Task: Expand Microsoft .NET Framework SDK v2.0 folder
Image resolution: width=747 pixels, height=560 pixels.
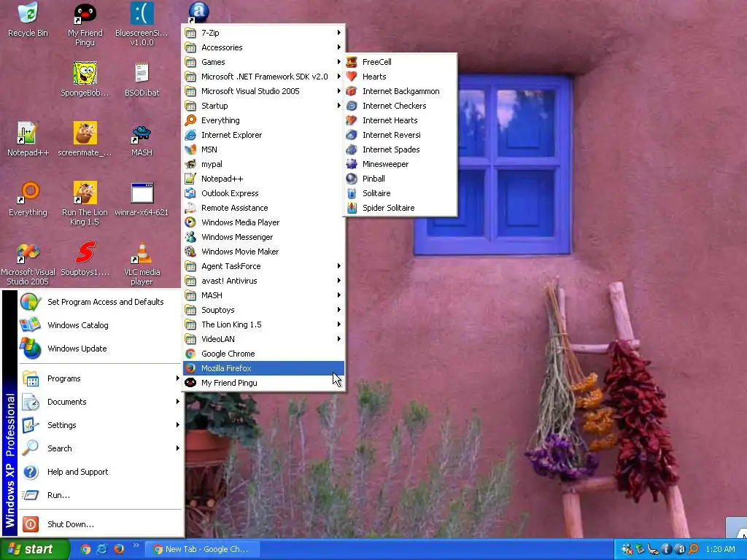Action: tap(263, 77)
